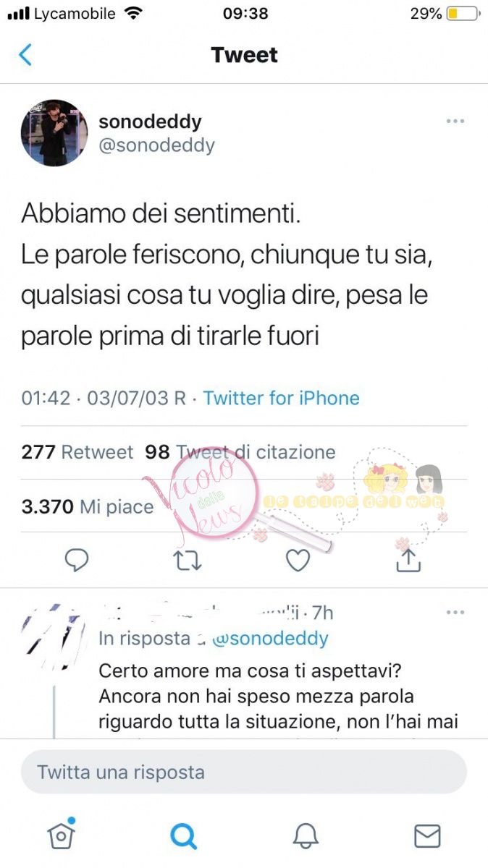View the 3.370 Mi piace list
Screen dimensions: 488x868
(x=88, y=506)
